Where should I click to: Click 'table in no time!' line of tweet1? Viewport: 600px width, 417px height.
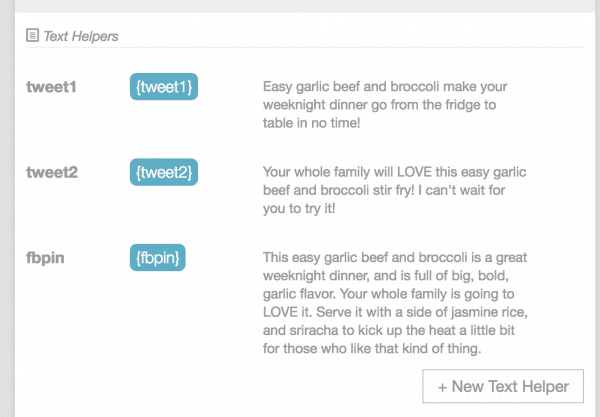(311, 123)
